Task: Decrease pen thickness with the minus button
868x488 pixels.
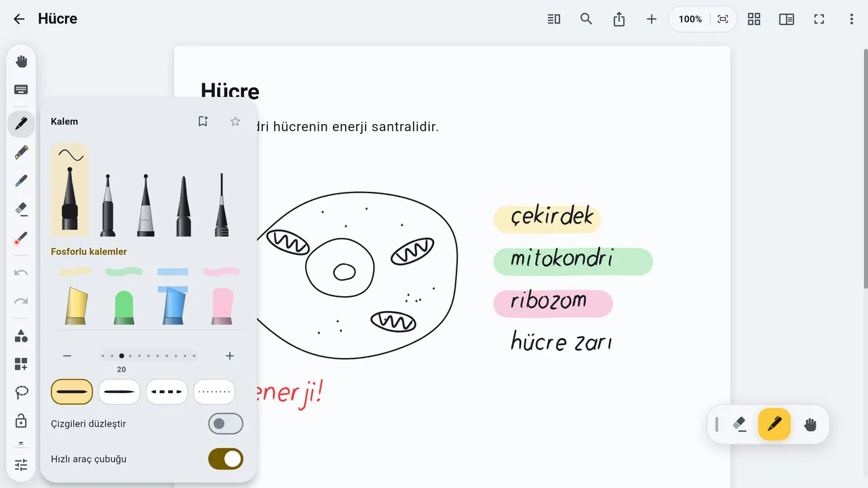Action: [67, 356]
